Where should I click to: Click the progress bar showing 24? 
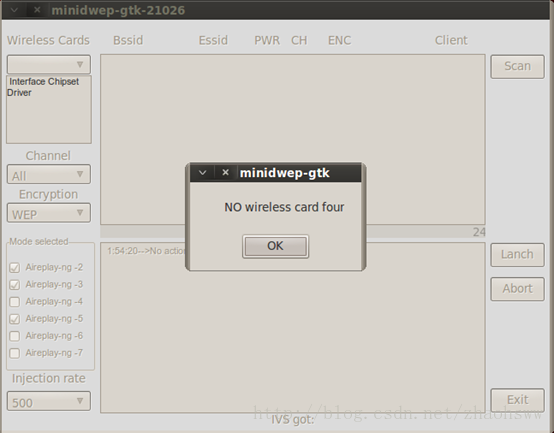click(x=293, y=232)
